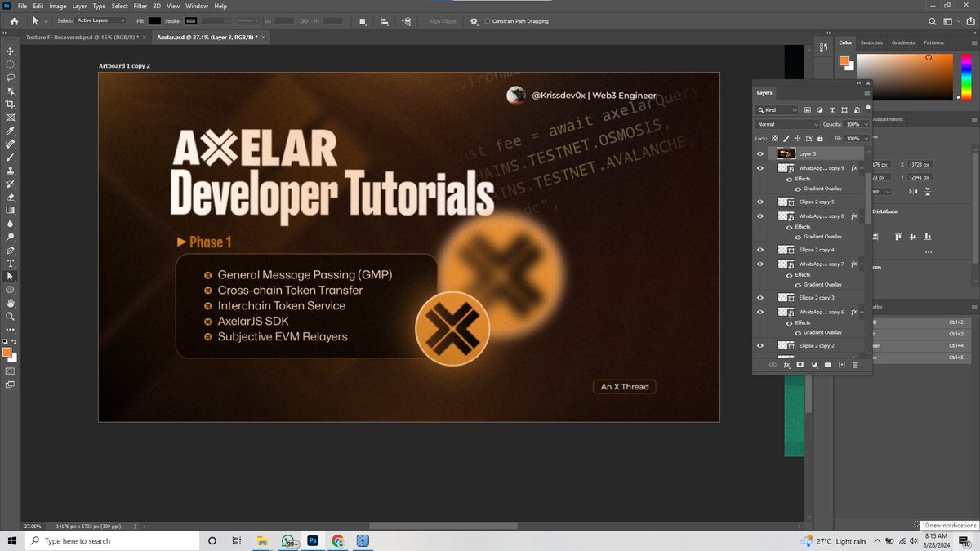Click the Fill color swatch in options bar
The width and height of the screenshot is (980, 551).
(x=154, y=20)
